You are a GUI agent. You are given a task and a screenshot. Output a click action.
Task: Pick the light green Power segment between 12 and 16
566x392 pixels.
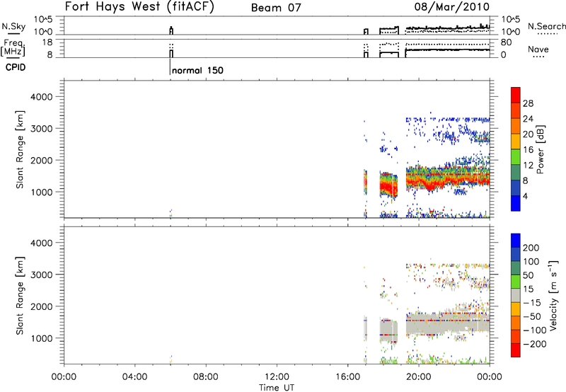(516, 157)
